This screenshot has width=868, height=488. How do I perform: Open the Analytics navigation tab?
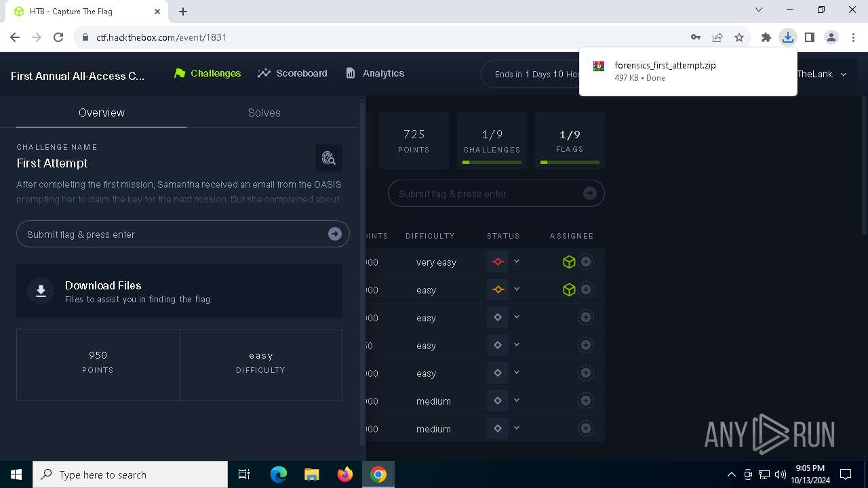375,73
